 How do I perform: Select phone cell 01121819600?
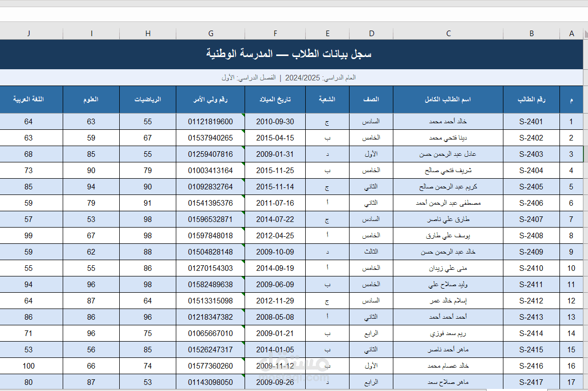coord(210,122)
